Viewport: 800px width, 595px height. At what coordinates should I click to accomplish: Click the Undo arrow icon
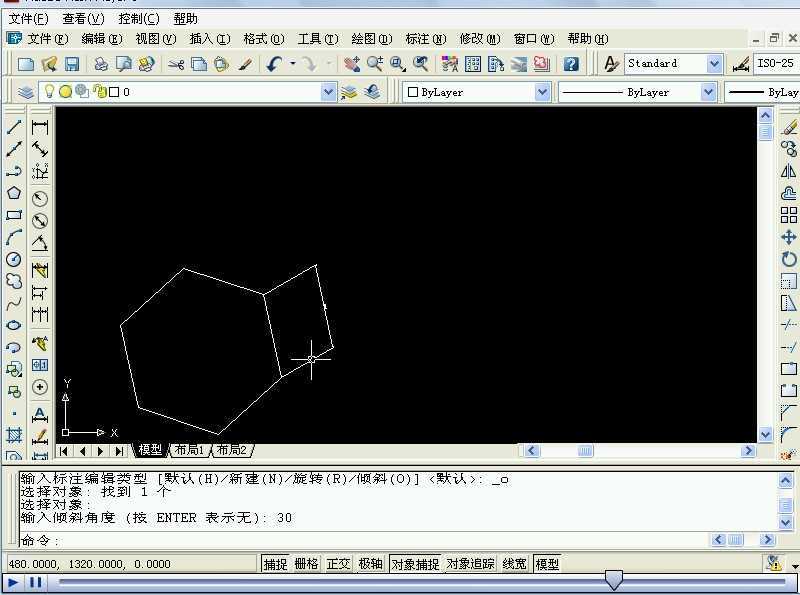pyautogui.click(x=274, y=64)
